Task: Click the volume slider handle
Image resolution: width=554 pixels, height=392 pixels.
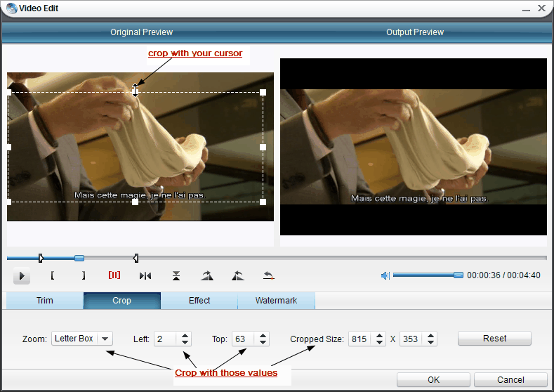Action: point(459,275)
